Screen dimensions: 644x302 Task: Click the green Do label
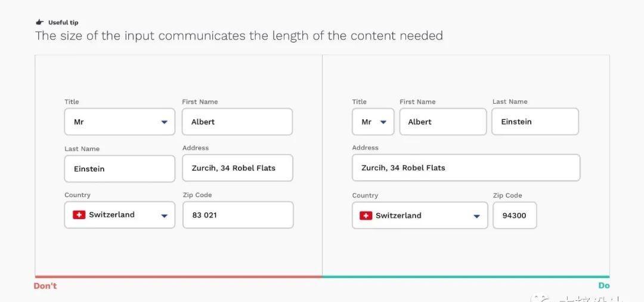[x=603, y=285]
